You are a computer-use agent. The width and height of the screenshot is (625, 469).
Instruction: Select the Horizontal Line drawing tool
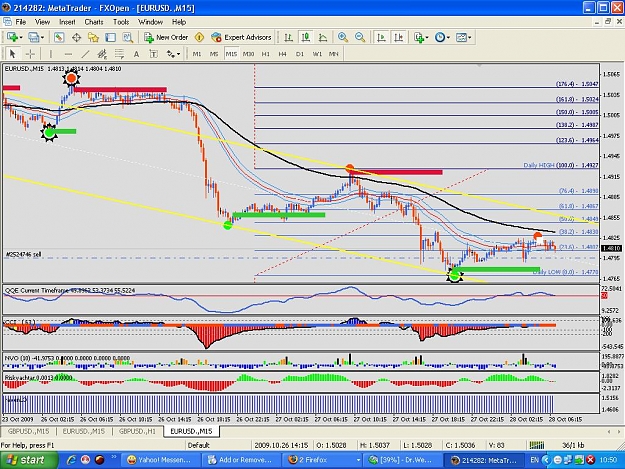tap(68, 54)
